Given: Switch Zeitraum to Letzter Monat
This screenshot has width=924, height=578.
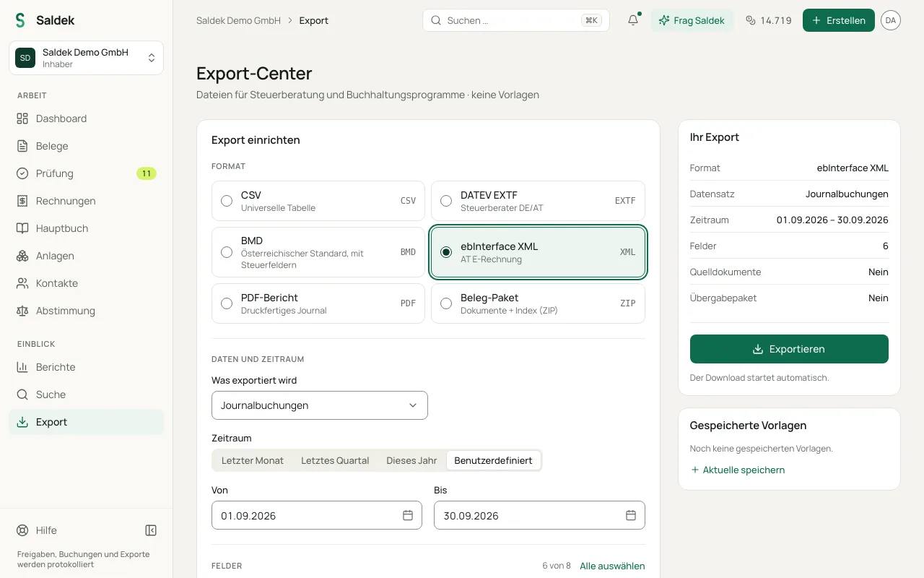Looking at the screenshot, I should click(253, 460).
